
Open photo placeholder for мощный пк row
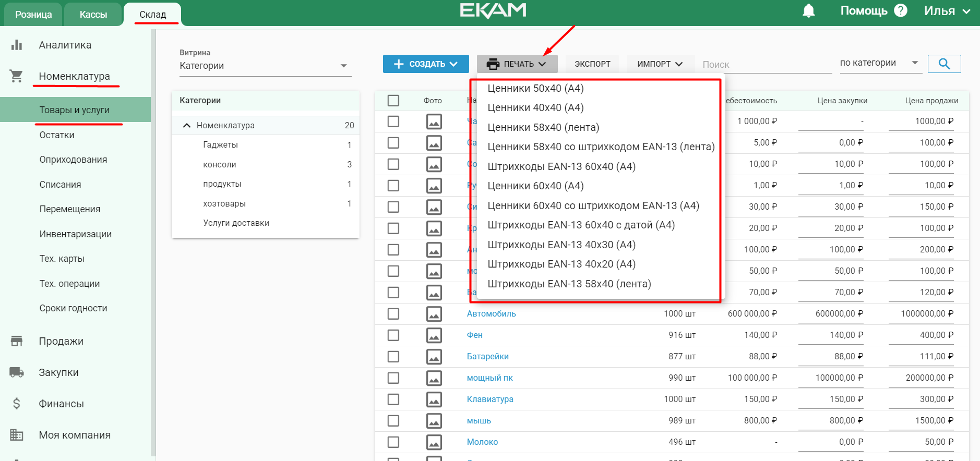(x=434, y=378)
